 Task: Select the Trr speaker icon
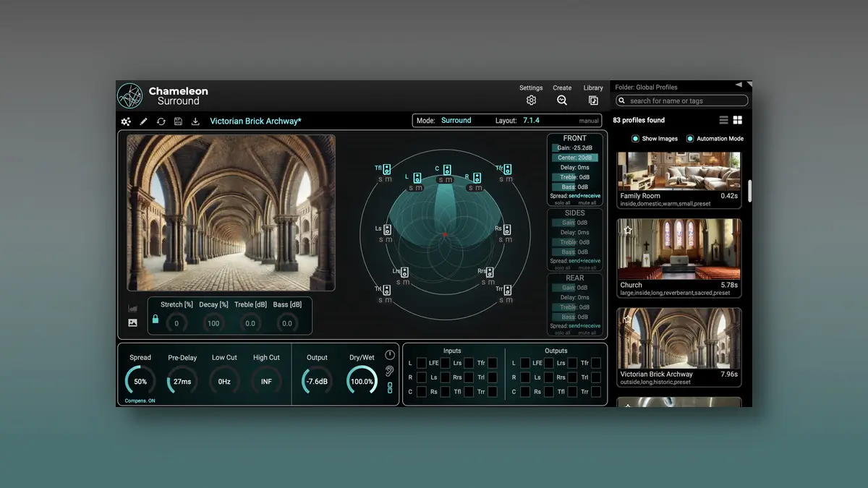507,290
